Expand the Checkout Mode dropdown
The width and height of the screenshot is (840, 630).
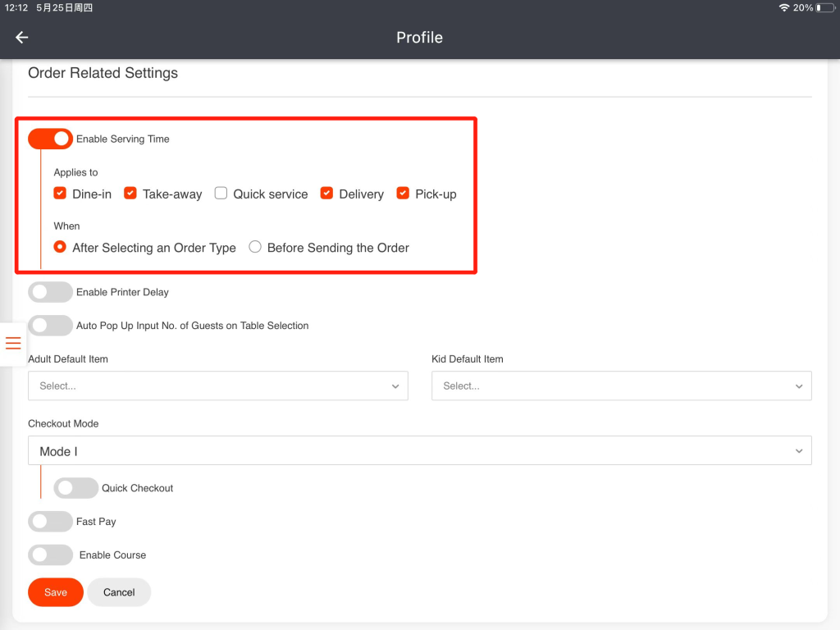coord(419,450)
